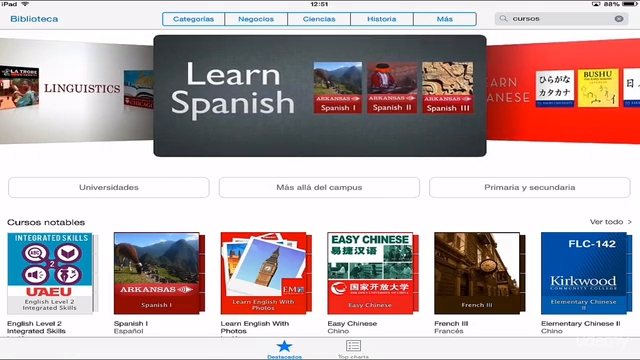Open Kirkwood Elementary Chinese II cover

584,273
